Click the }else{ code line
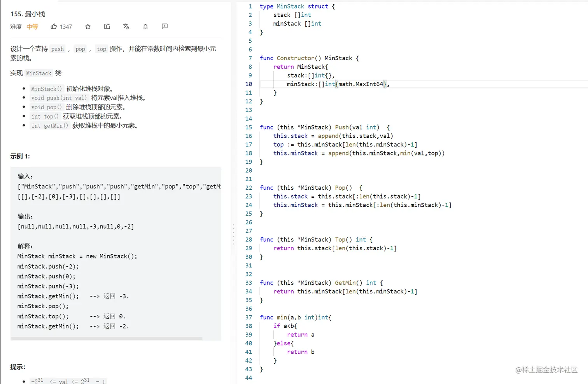 (x=283, y=343)
